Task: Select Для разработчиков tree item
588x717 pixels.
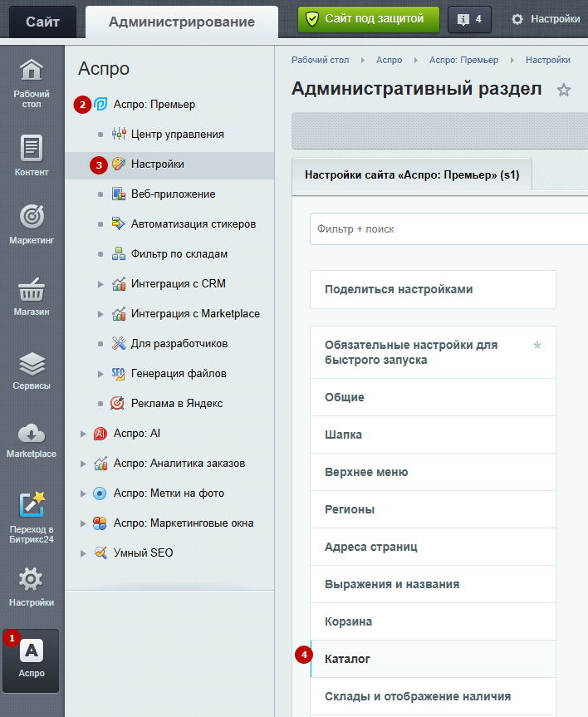Action: [x=179, y=343]
